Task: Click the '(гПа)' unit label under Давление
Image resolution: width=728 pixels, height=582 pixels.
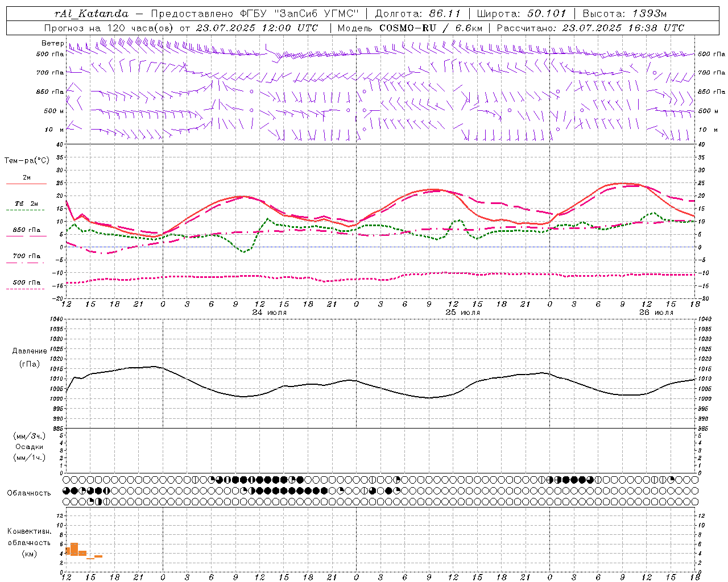Action: coord(30,364)
